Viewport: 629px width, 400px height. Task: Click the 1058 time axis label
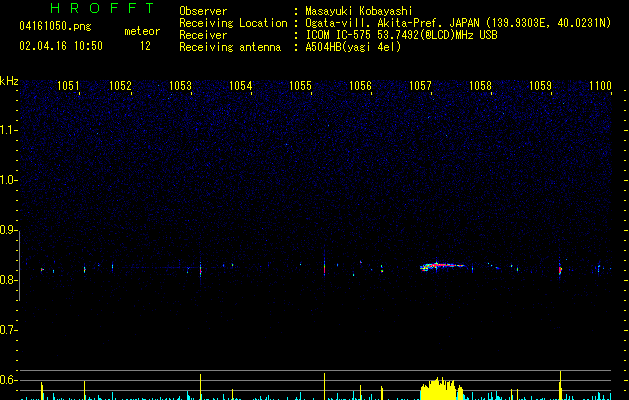point(480,86)
